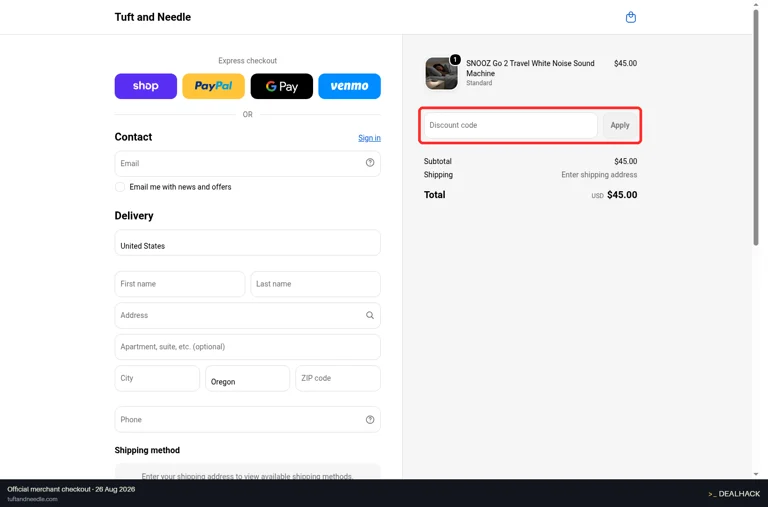The height and width of the screenshot is (507, 768).
Task: Focus the Address input field
Action: click(247, 315)
